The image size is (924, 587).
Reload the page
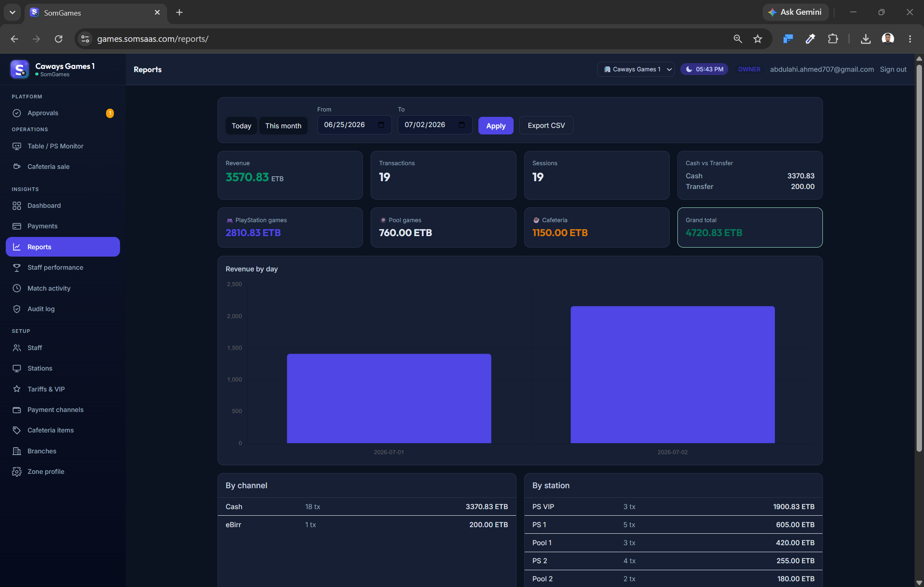[x=59, y=39]
